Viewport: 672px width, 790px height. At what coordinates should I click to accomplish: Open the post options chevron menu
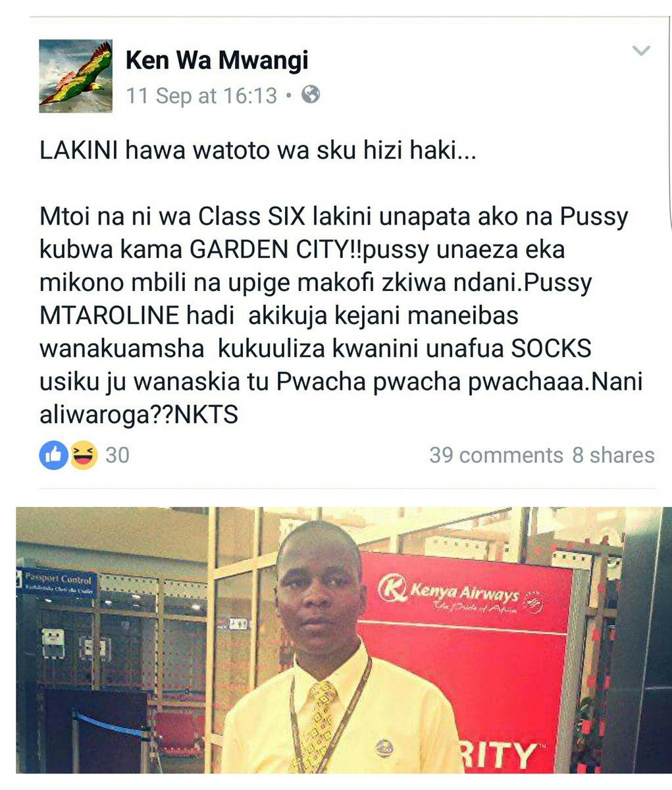[640, 51]
